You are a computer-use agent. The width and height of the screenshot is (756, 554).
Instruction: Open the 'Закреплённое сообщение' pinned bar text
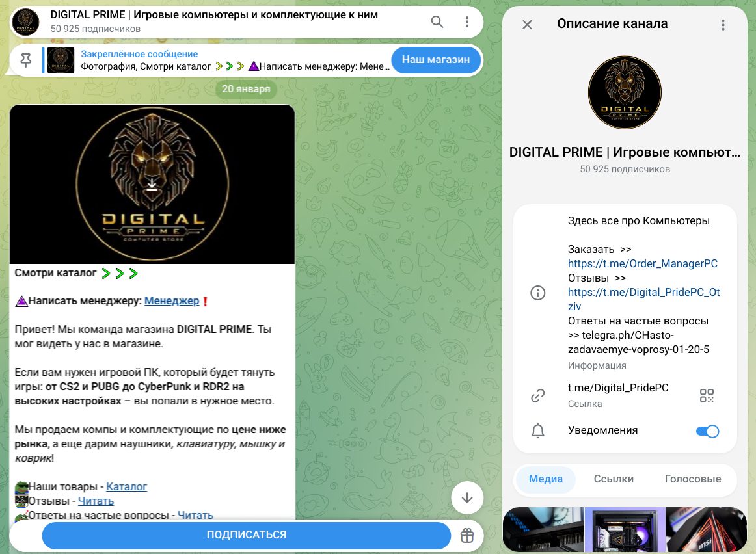click(x=139, y=54)
